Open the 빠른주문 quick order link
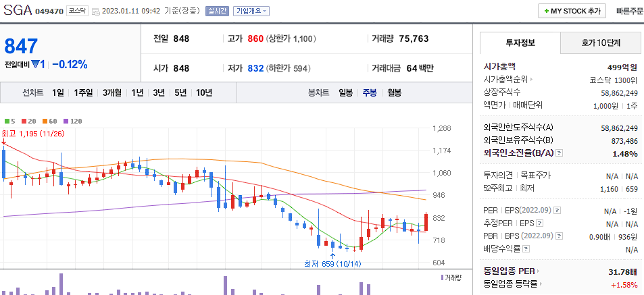The height and width of the screenshot is (295, 644). point(630,11)
